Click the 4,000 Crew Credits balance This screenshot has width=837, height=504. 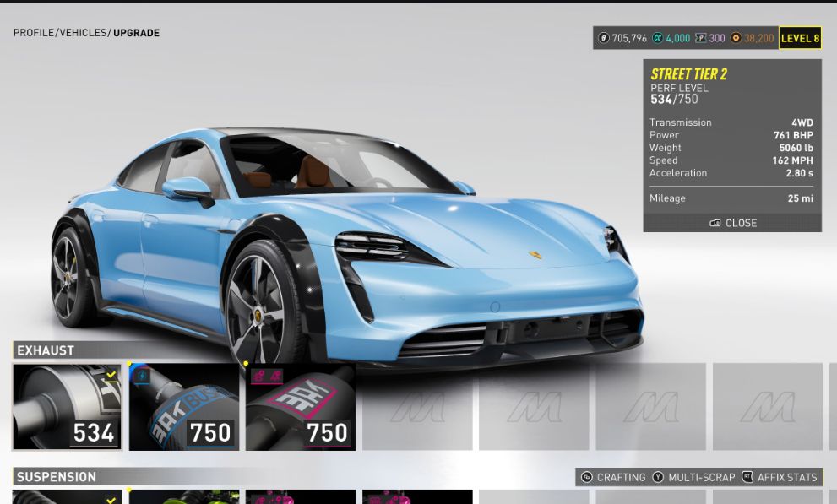(678, 38)
